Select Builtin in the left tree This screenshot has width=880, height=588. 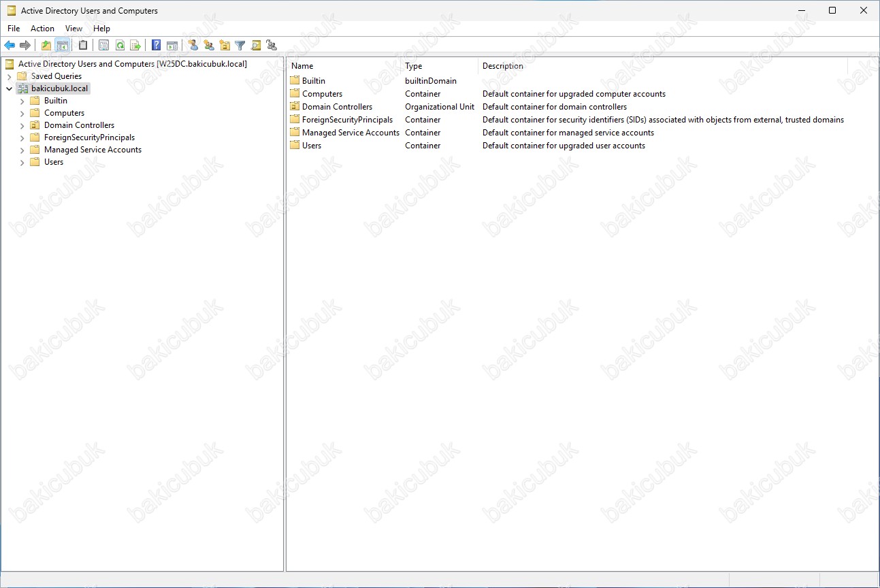tap(56, 101)
